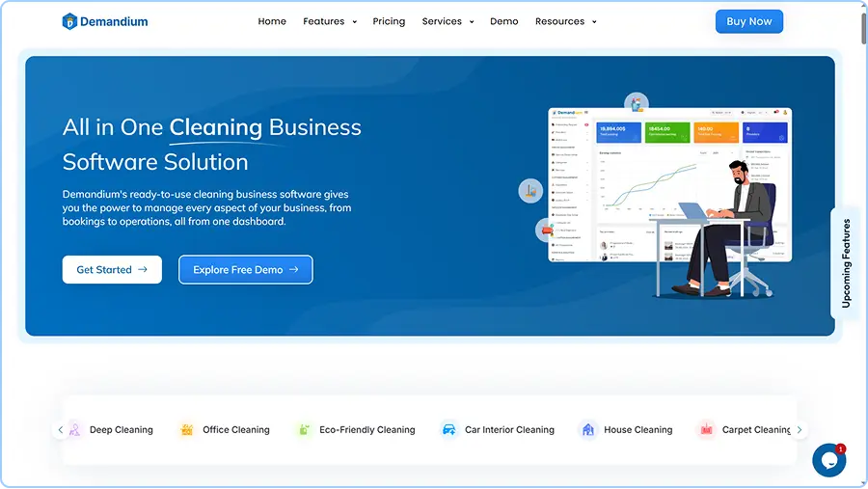Click the Demandium logo icon
The width and height of the screenshot is (868, 489).
(69, 21)
